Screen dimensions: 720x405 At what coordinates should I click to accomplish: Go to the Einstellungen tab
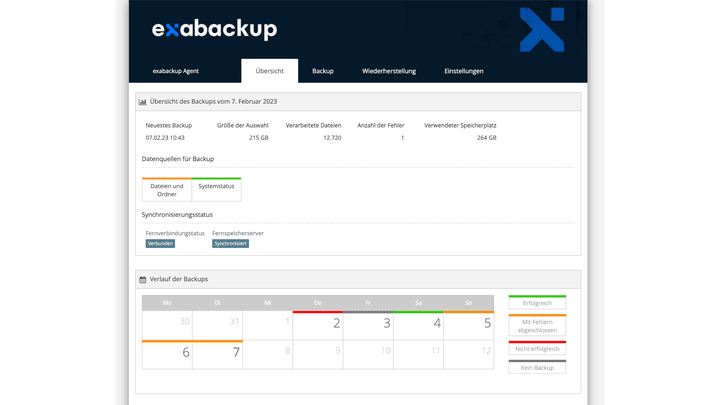click(464, 71)
